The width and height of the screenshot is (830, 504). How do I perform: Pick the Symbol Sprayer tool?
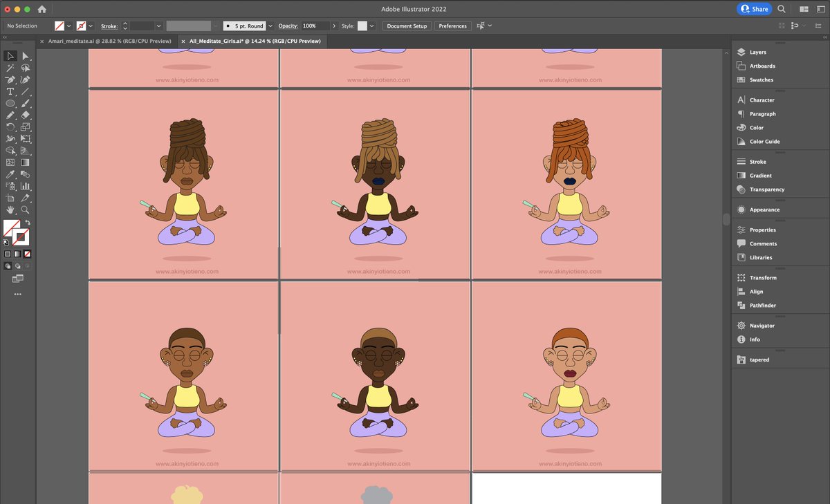click(x=10, y=186)
